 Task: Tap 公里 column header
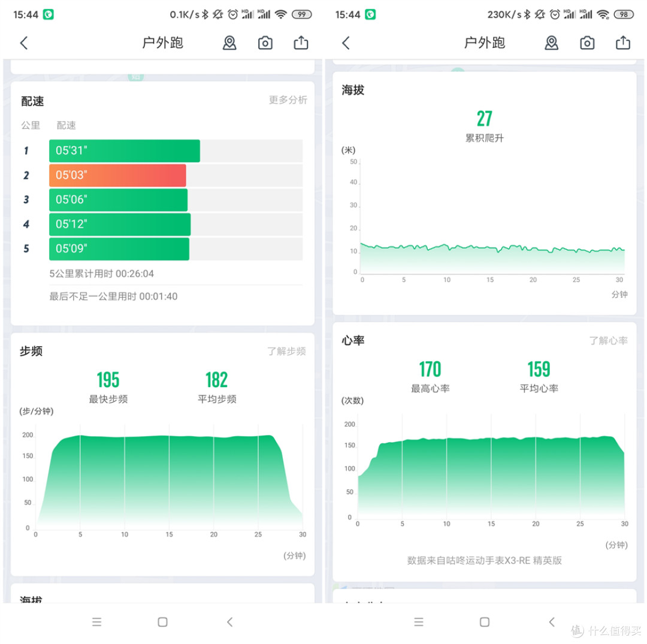pyautogui.click(x=31, y=125)
